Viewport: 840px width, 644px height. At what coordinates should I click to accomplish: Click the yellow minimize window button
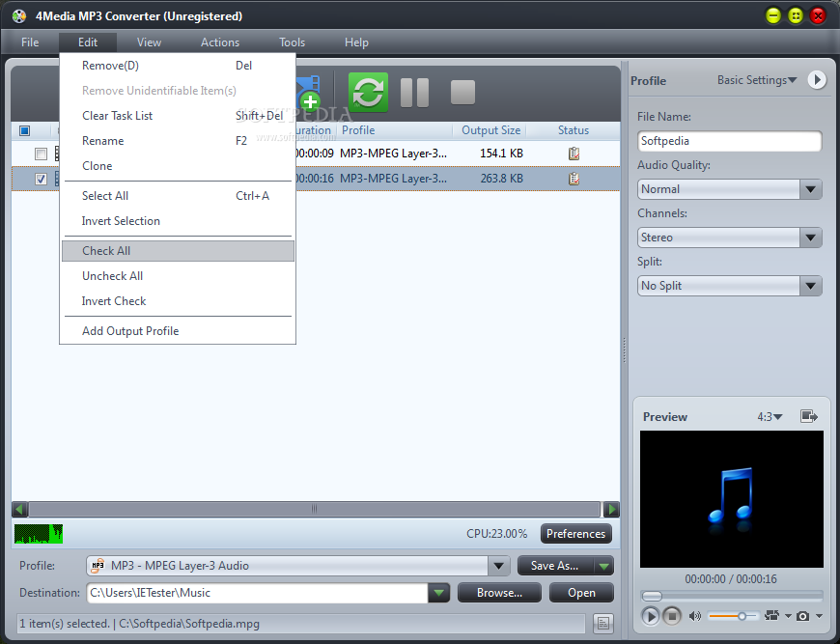coord(773,16)
